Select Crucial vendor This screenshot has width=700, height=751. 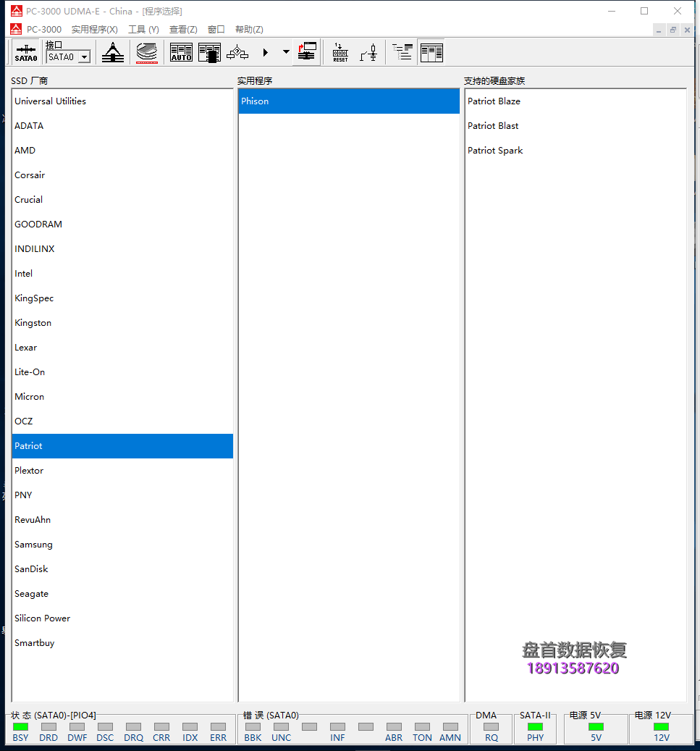(x=122, y=200)
